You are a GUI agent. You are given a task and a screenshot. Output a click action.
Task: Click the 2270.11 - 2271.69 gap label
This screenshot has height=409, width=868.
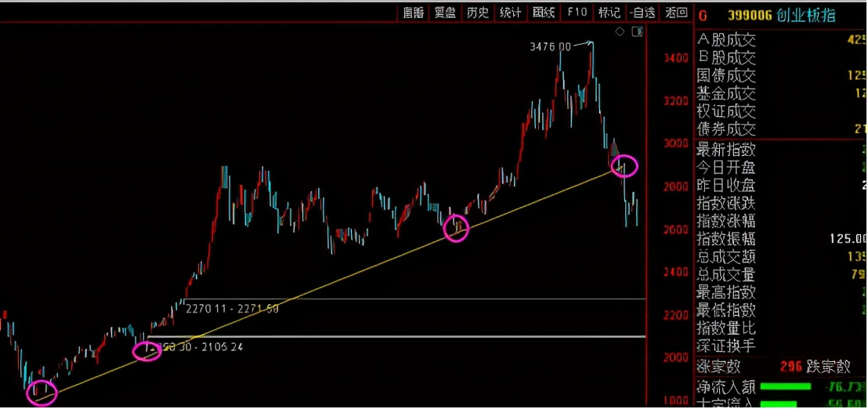pyautogui.click(x=232, y=309)
